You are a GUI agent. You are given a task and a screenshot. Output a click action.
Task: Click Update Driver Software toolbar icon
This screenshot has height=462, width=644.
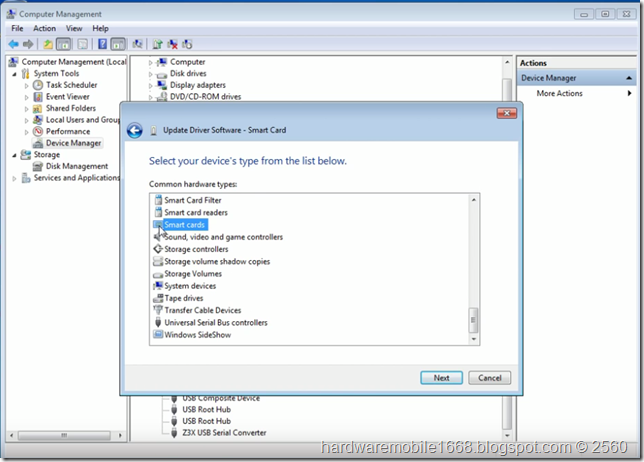point(157,44)
